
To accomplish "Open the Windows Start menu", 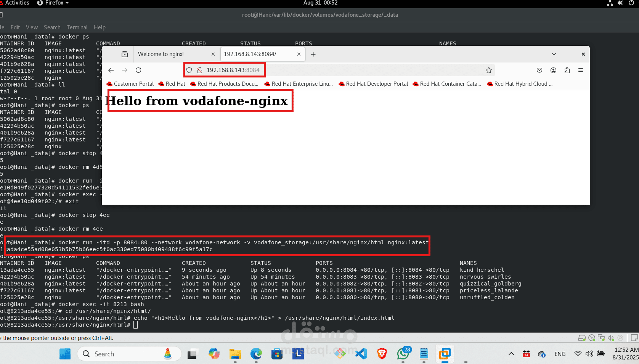I will (65, 354).
